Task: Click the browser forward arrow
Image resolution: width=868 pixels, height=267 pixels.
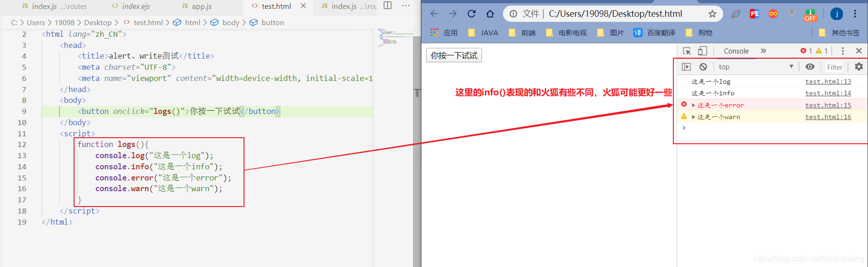Action: [453, 13]
